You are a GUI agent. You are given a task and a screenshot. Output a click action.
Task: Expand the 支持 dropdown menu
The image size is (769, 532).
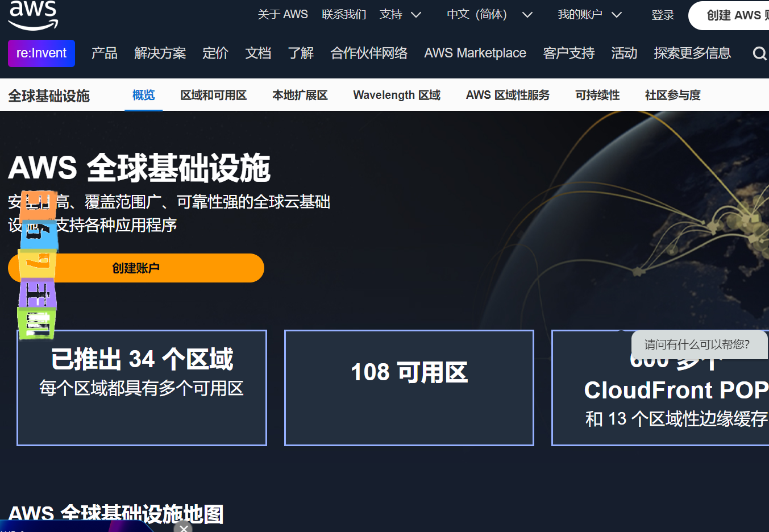400,15
